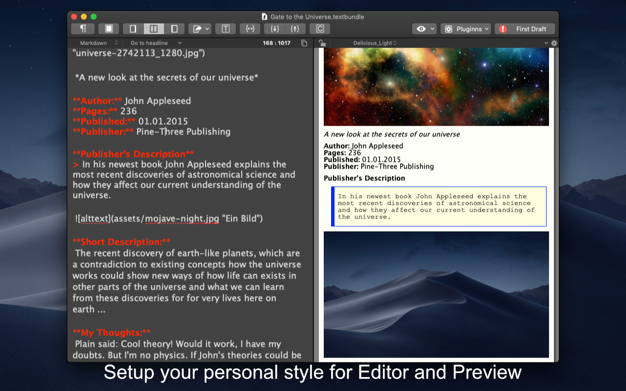
Task: Open the eye preview options dropdown
Action: point(425,29)
